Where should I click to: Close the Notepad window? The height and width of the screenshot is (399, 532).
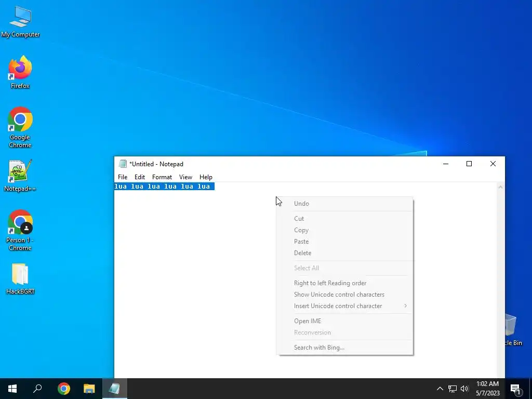[493, 164]
